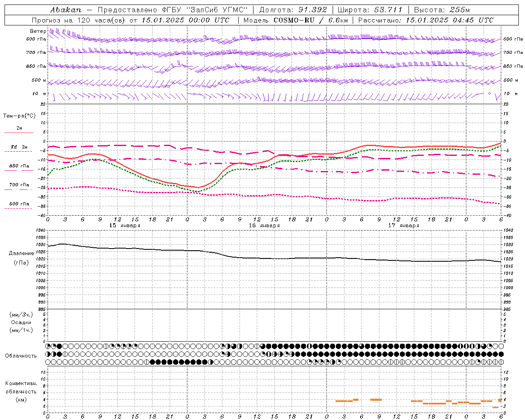Click the Облачность cloud rows label
This screenshot has height=420, width=525.
click(x=21, y=356)
